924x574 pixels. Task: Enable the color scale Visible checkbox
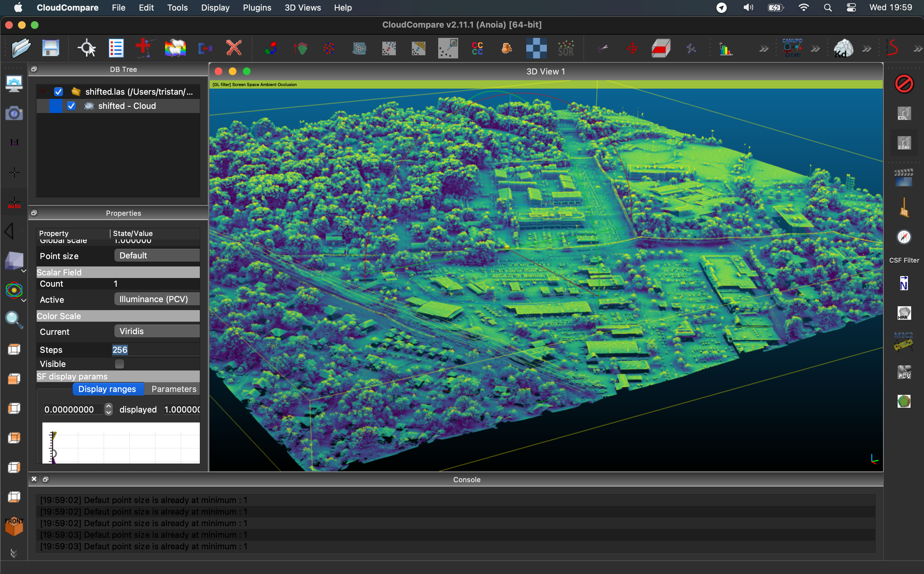[x=119, y=364]
